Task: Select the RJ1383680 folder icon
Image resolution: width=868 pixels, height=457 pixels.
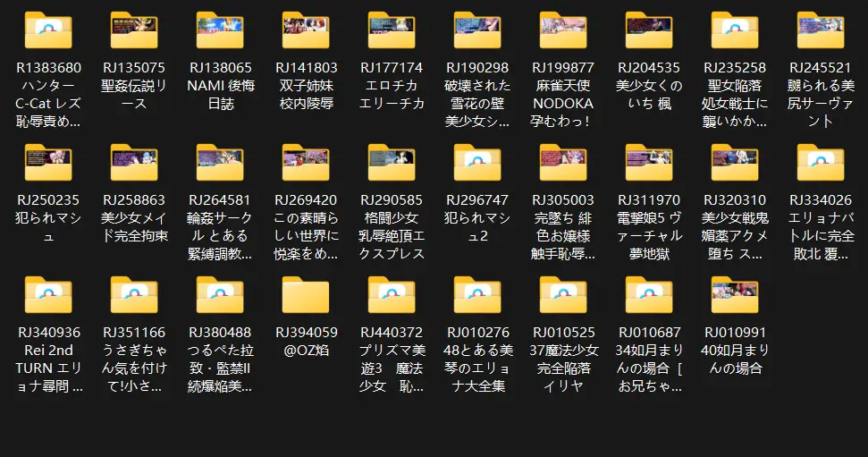Action: click(48, 30)
